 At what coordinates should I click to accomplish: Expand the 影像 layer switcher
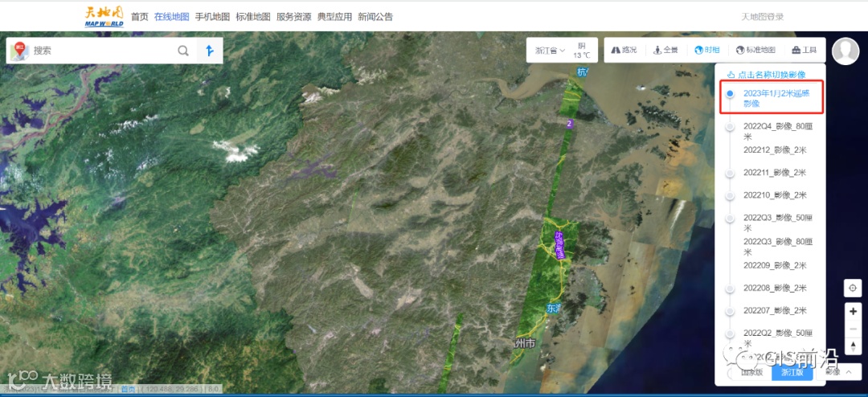click(838, 371)
